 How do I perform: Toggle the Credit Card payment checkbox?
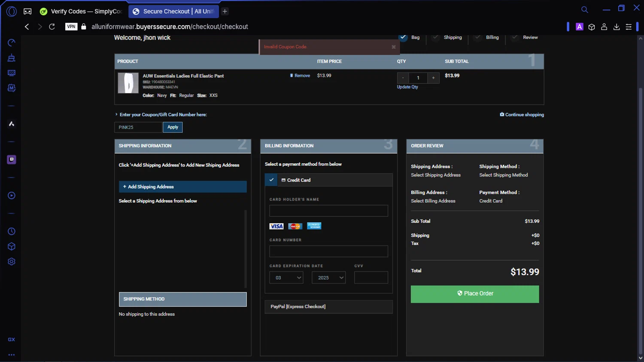coord(271,180)
